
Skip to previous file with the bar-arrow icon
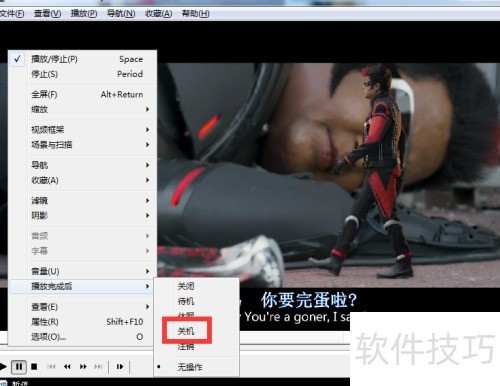click(x=51, y=367)
